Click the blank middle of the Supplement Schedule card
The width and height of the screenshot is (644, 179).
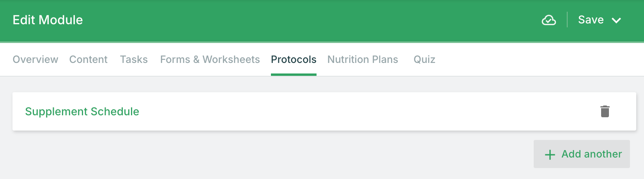(x=351, y=111)
